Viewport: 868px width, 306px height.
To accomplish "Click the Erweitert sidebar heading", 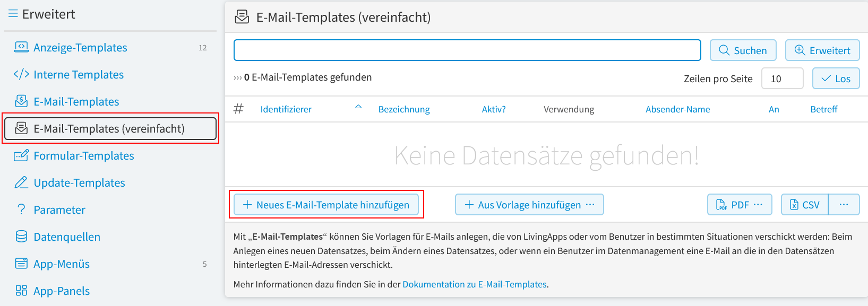I will click(49, 14).
